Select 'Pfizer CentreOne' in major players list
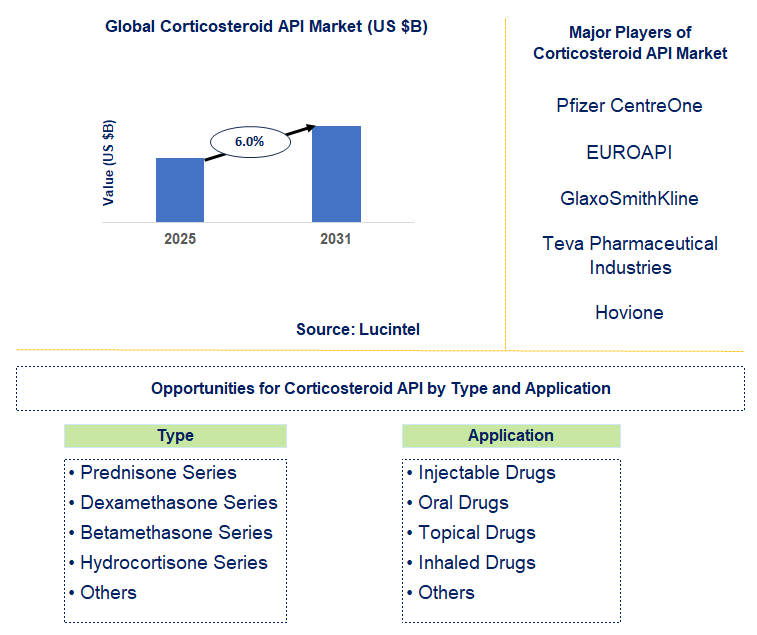This screenshot has width=757, height=635. click(630, 105)
